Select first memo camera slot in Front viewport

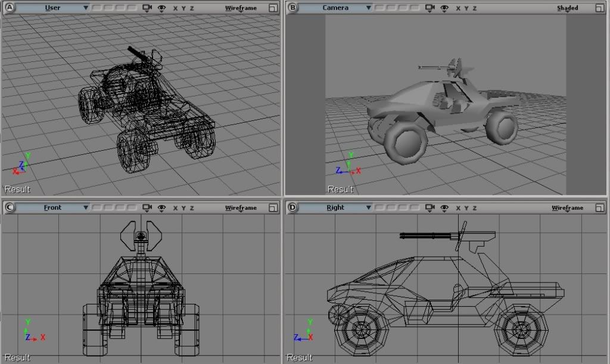(97, 208)
